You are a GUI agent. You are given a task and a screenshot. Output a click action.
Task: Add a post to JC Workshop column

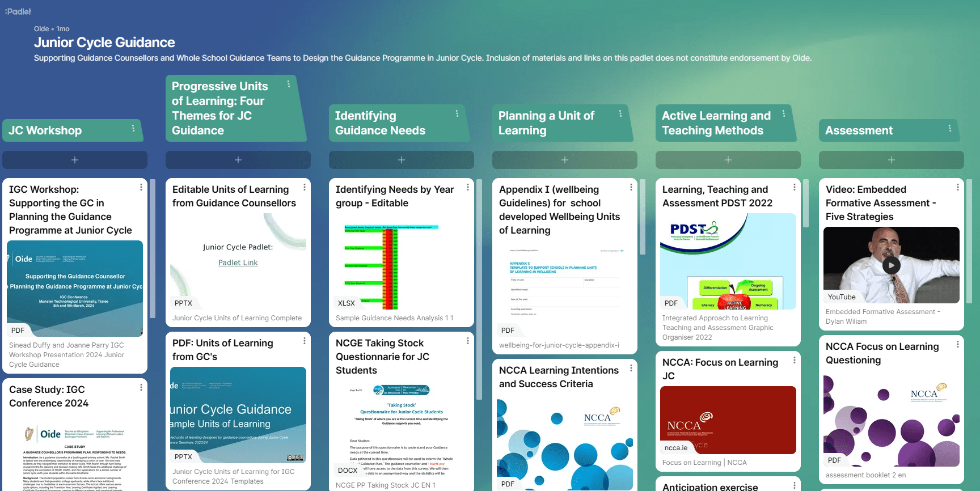pyautogui.click(x=75, y=160)
